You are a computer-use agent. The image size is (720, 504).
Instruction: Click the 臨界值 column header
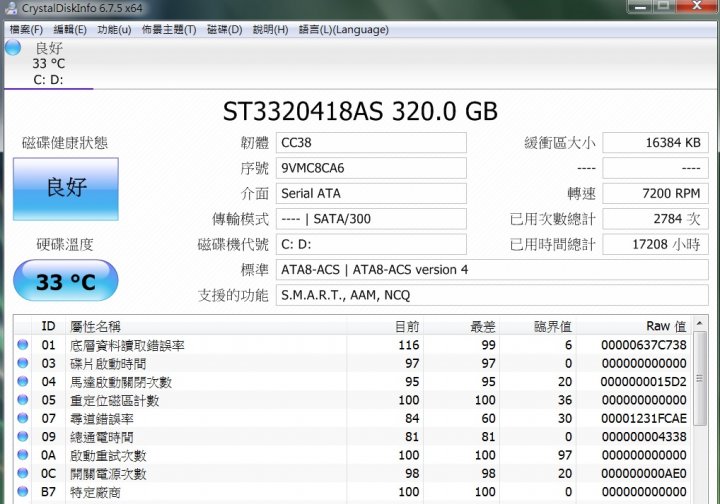(538, 326)
